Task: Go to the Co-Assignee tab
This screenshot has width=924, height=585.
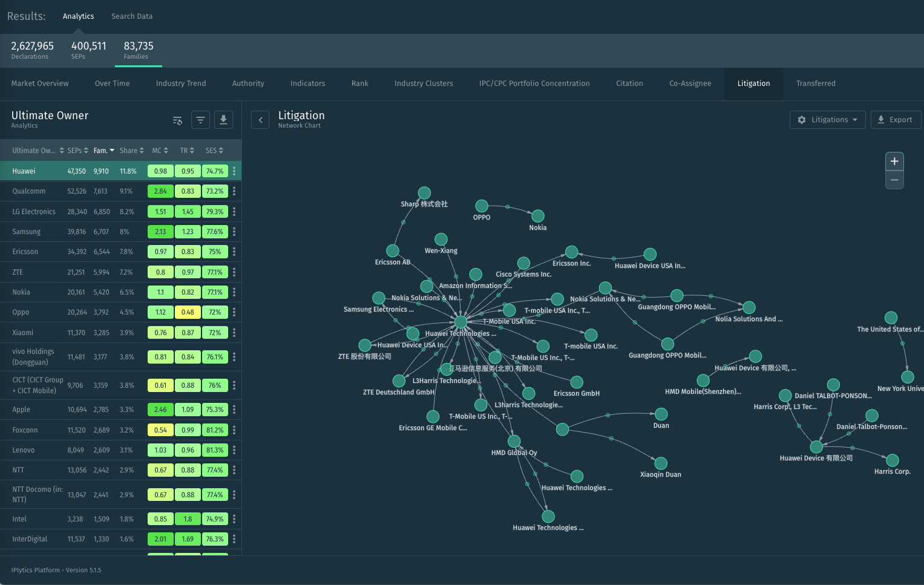Action: [x=690, y=83]
